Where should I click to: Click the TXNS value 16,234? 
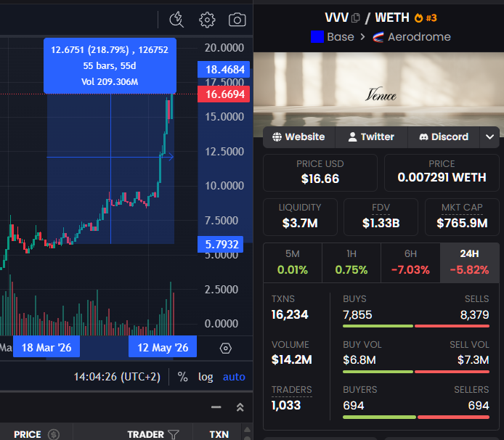[290, 314]
